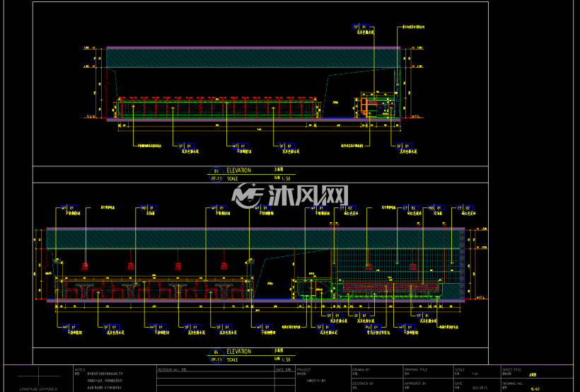Pick the 1:50 scale value of elevation 04

[286, 359]
